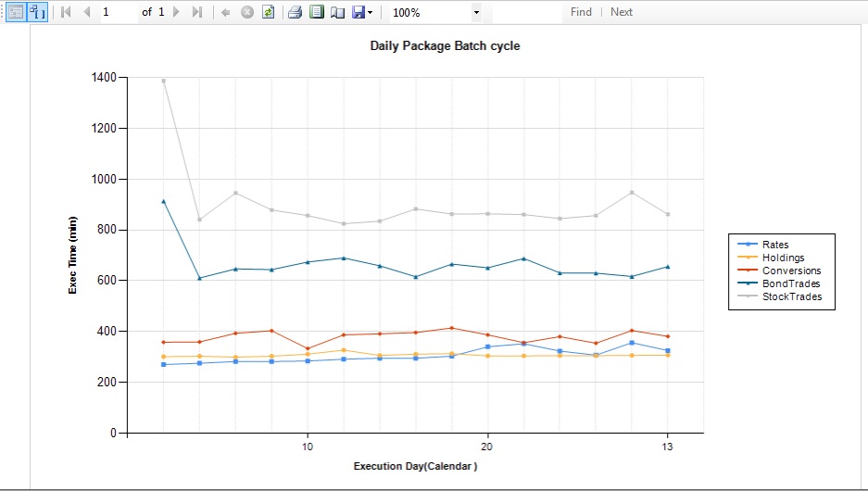Expand the 100% zoom dropdown
The width and height of the screenshot is (868, 491).
point(476,12)
